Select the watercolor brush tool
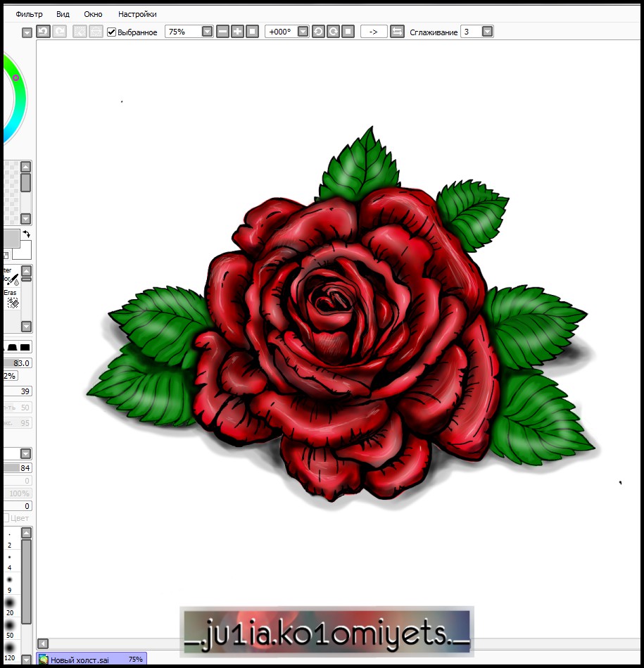This screenshot has width=644, height=668. click(x=12, y=277)
